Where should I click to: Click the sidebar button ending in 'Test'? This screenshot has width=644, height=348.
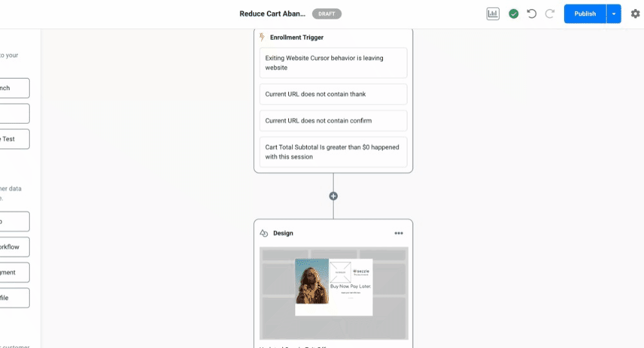(14, 139)
